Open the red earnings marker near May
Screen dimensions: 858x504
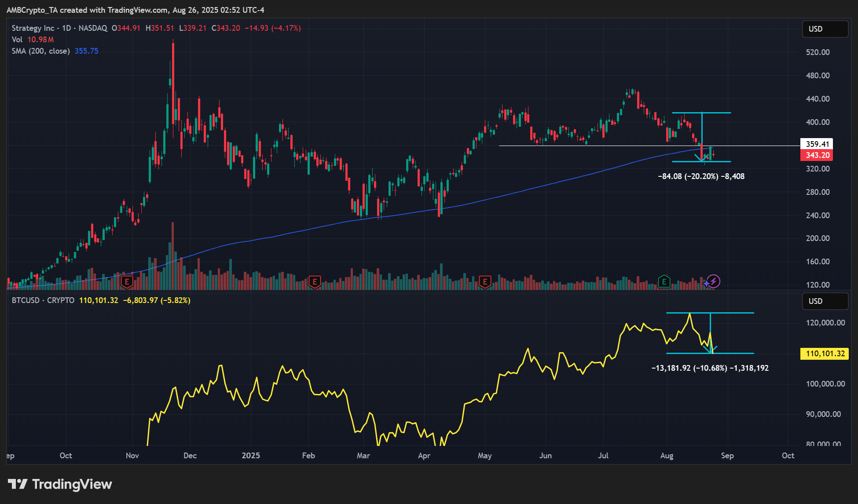484,281
